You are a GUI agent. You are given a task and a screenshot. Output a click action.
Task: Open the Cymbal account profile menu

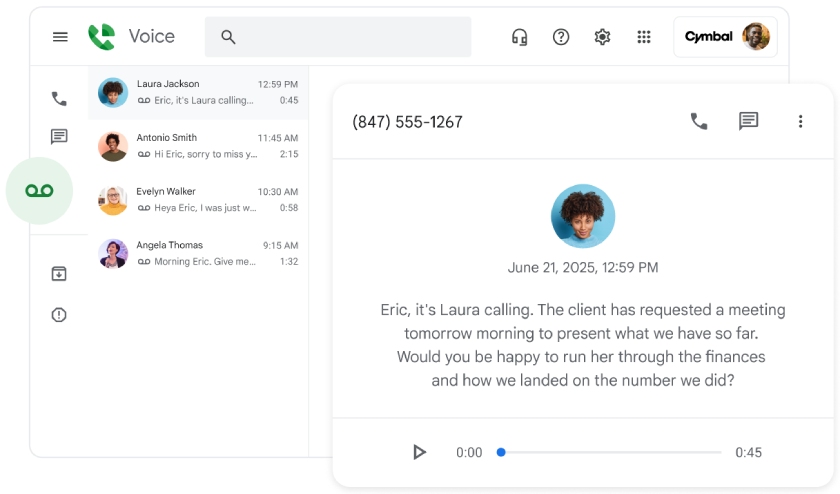pos(726,37)
